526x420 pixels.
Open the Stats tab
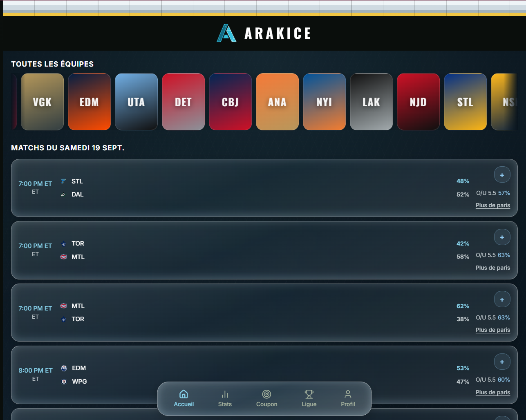click(x=225, y=398)
